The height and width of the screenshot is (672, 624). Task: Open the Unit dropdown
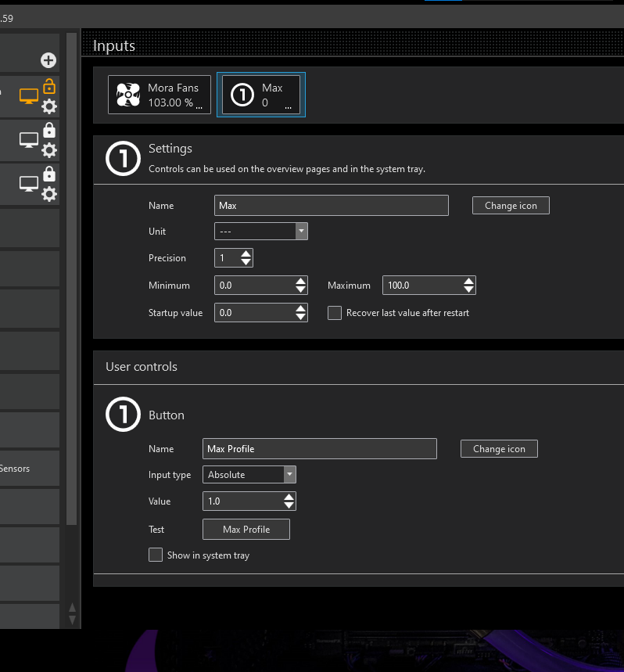(x=301, y=232)
